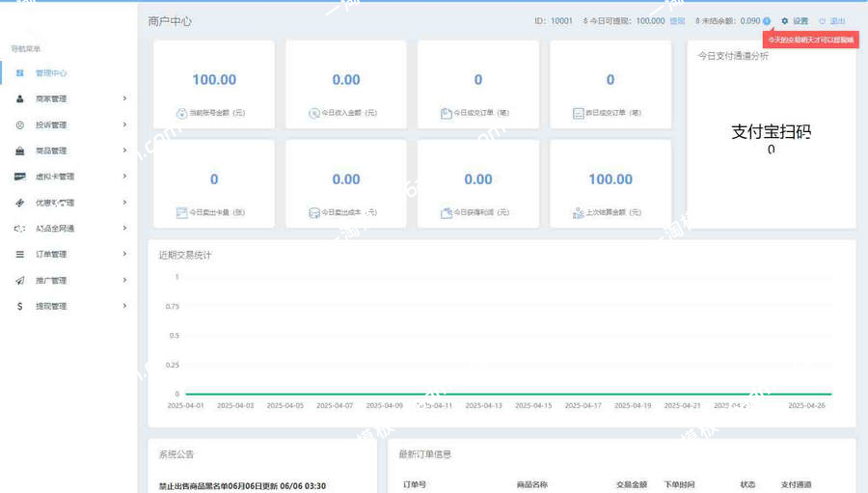This screenshot has height=493, width=868.
Task: Click the 提现 link next to 今日可提现
Action: click(x=678, y=21)
